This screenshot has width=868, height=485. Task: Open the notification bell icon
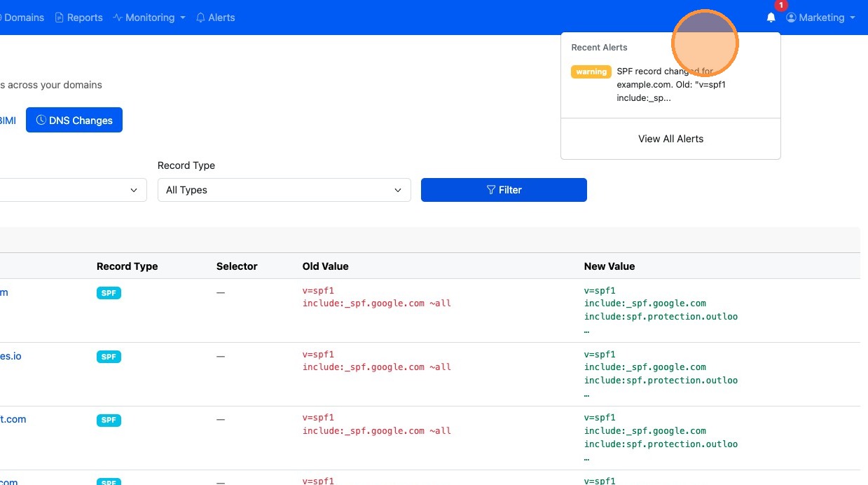click(771, 18)
